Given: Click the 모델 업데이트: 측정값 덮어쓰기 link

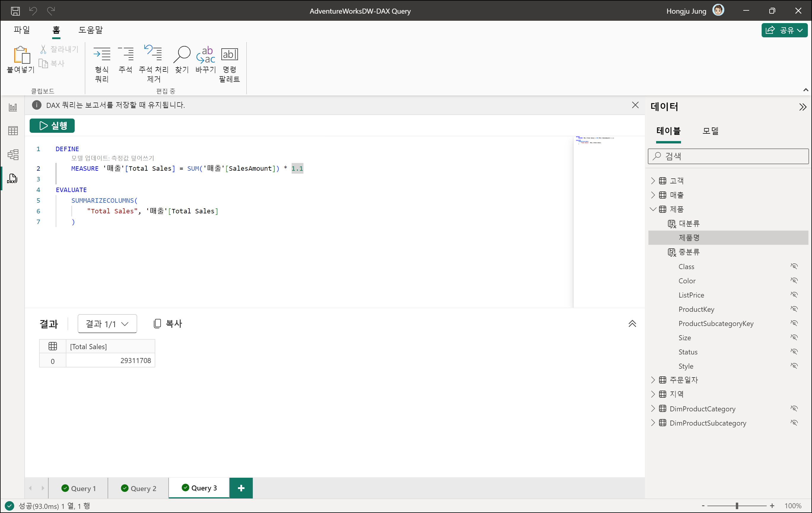Looking at the screenshot, I should tap(112, 158).
